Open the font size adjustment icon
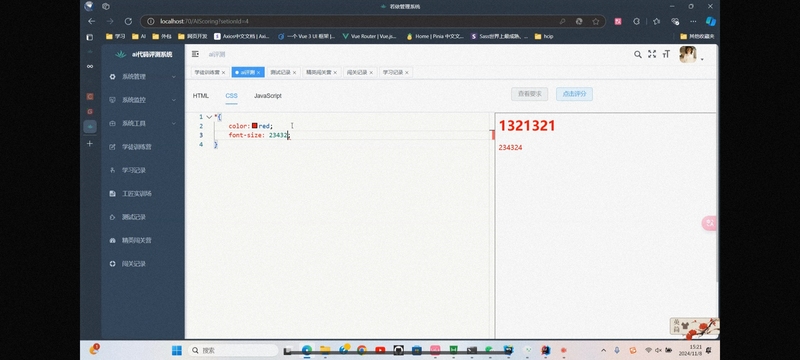Image resolution: width=800 pixels, height=360 pixels. pyautogui.click(x=666, y=54)
